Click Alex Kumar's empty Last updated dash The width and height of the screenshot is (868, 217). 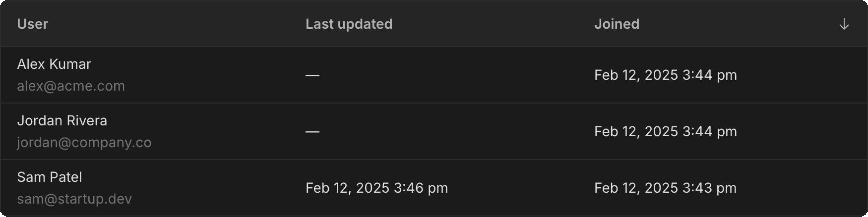click(x=312, y=75)
